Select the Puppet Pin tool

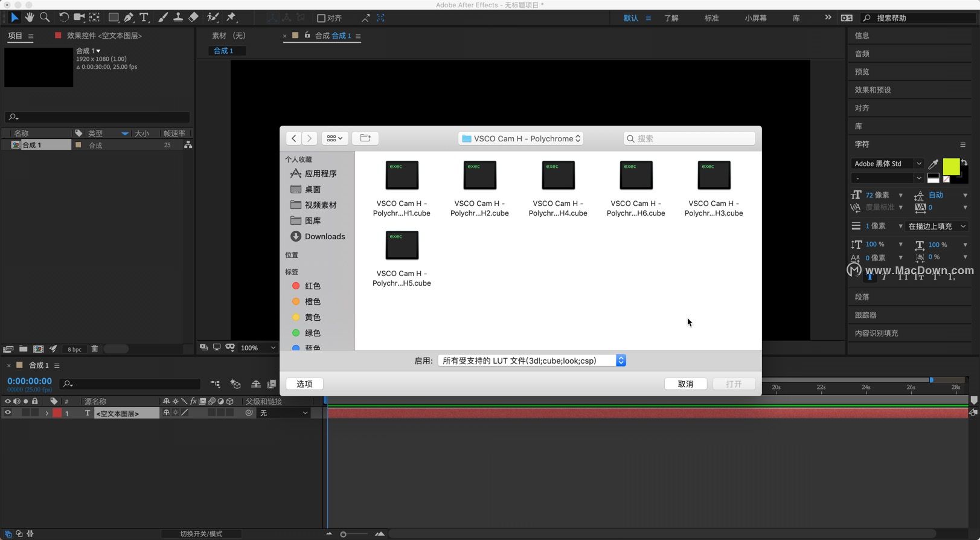click(231, 18)
